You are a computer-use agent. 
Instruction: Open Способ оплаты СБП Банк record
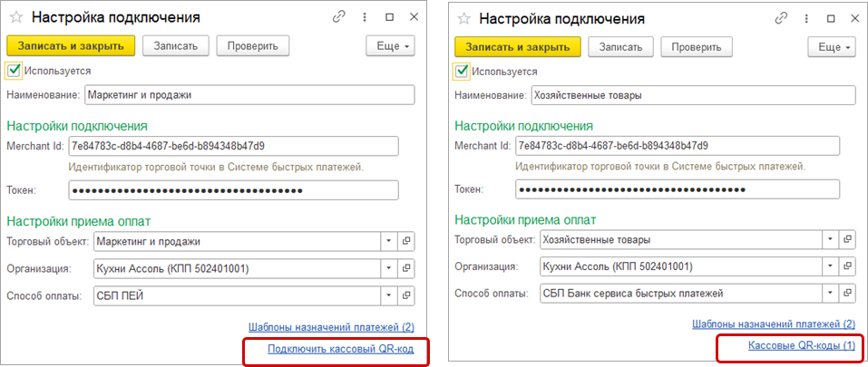pyautogui.click(x=847, y=293)
